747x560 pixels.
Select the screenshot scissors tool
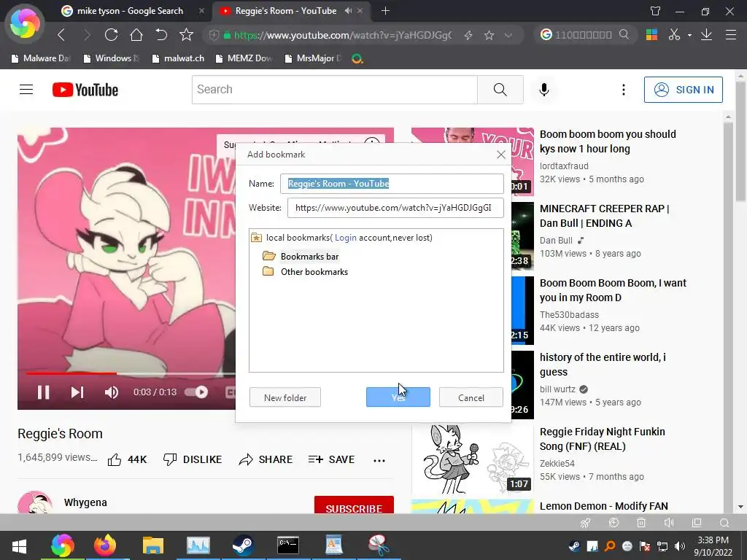click(674, 35)
